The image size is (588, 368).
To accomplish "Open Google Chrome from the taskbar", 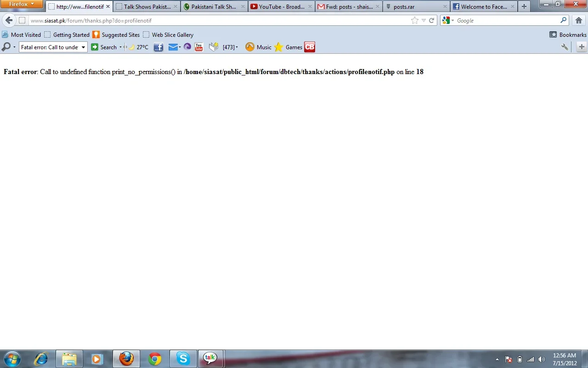I will click(x=155, y=359).
